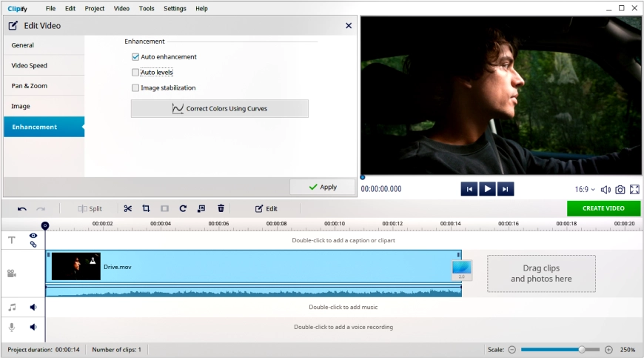Click the replace clip icon
Screen dimensions: 644x358
pyautogui.click(x=201, y=209)
